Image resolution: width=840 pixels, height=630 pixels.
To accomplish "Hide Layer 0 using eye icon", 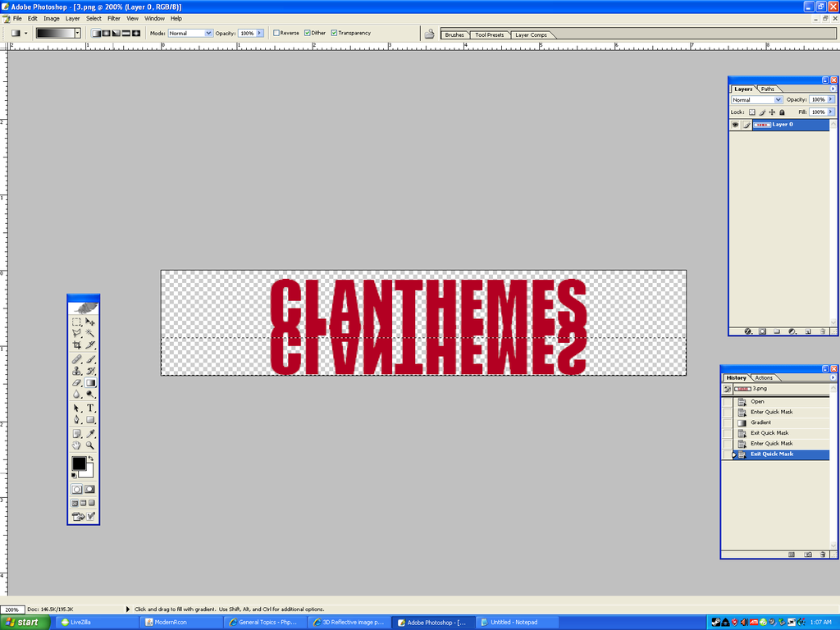I will point(735,125).
